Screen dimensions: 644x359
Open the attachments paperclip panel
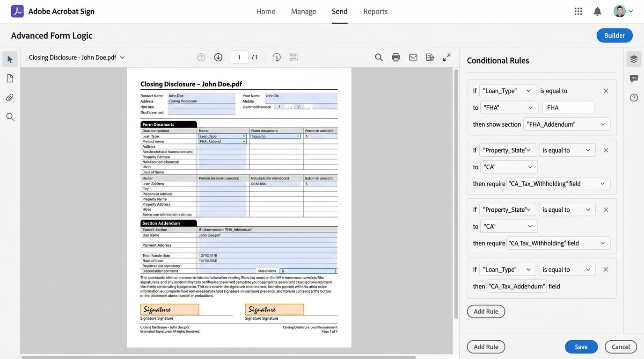coord(10,98)
